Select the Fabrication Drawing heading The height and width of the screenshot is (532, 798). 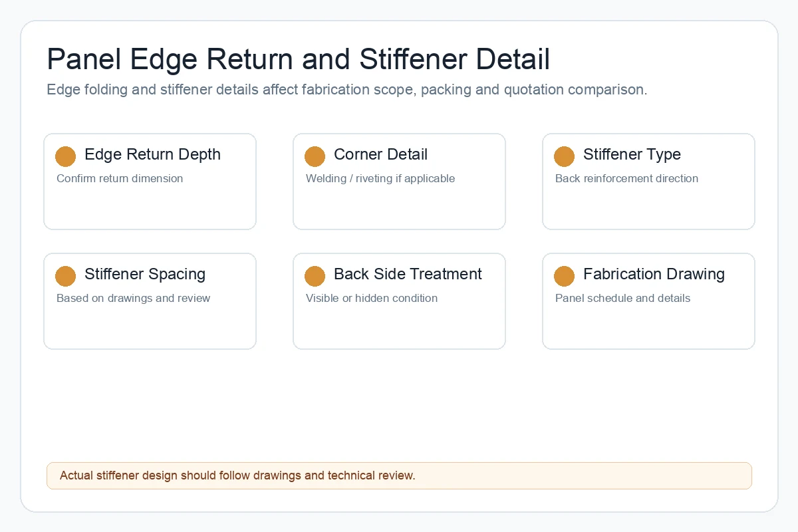pos(654,274)
